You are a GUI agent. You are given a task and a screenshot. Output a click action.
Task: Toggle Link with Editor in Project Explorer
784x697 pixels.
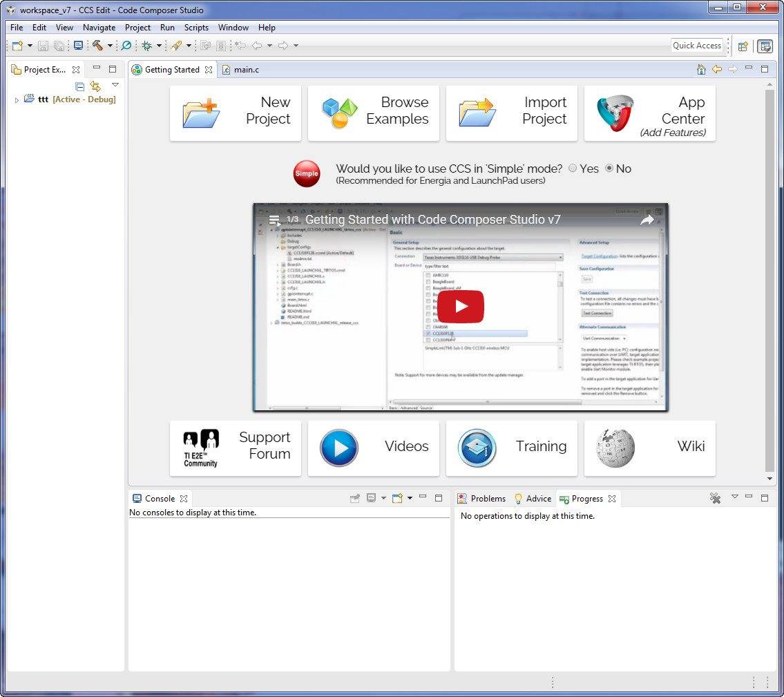click(95, 86)
